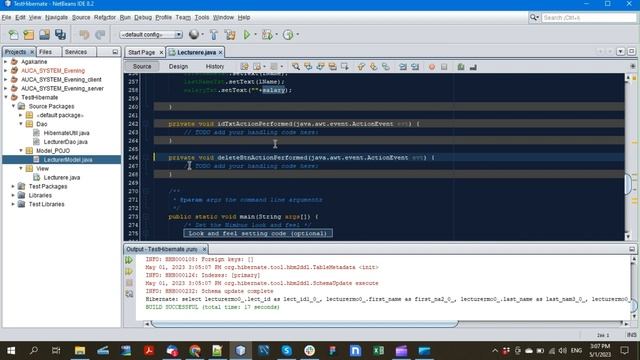
Task: Open the File menu
Action: pos(6,18)
